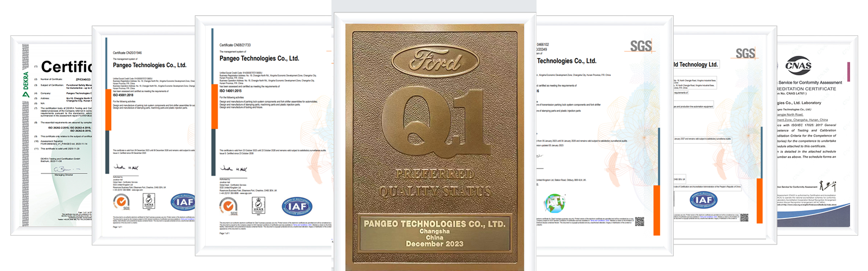Image resolution: width=868 pixels, height=271 pixels.
Task: Click 'QUALITY STATUS' text on Ford plaque
Action: pyautogui.click(x=435, y=191)
